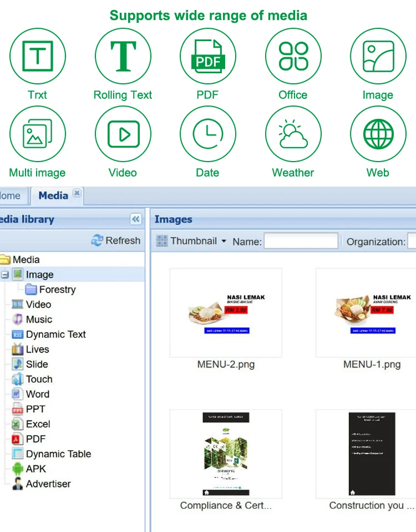Click the MENU-1.png file name

(x=372, y=364)
